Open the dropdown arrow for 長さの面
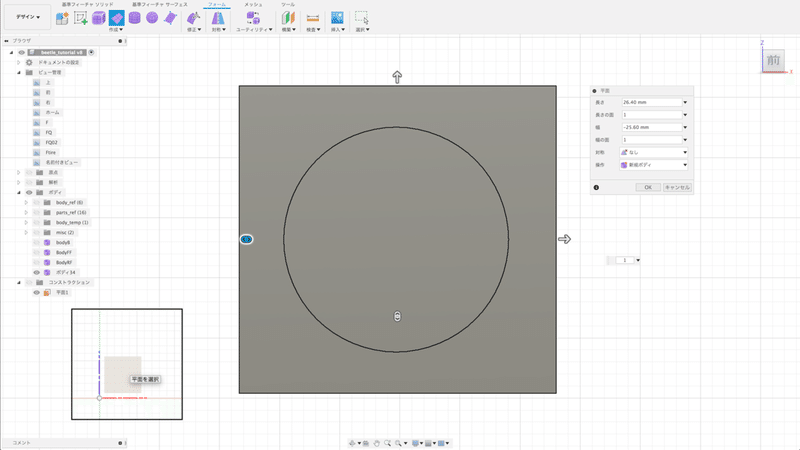This screenshot has height=450, width=800. (685, 115)
